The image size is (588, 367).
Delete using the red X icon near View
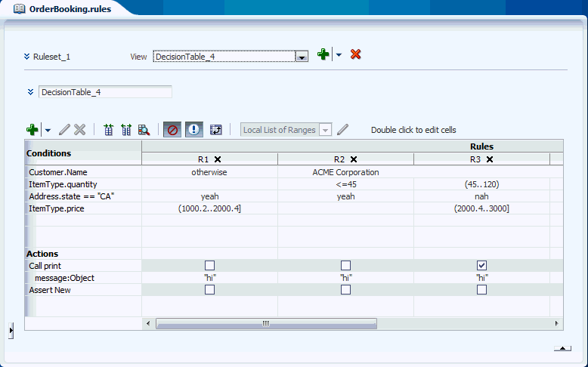click(x=355, y=54)
